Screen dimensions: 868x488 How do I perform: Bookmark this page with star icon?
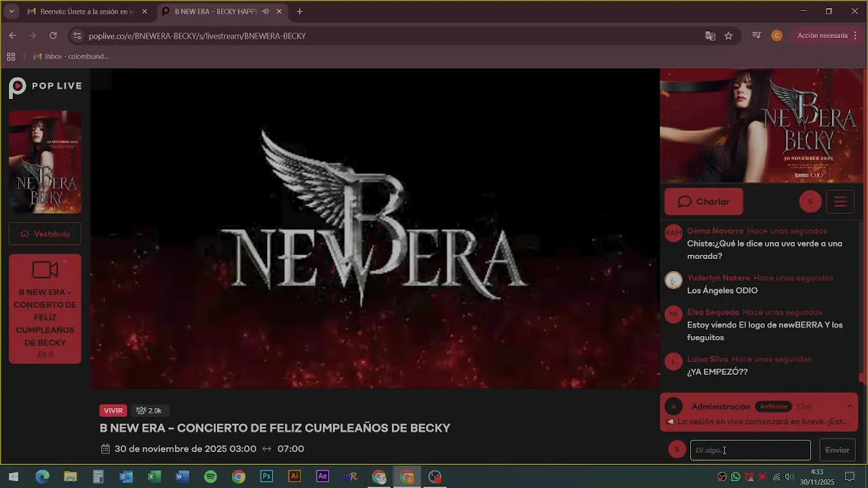[728, 36]
